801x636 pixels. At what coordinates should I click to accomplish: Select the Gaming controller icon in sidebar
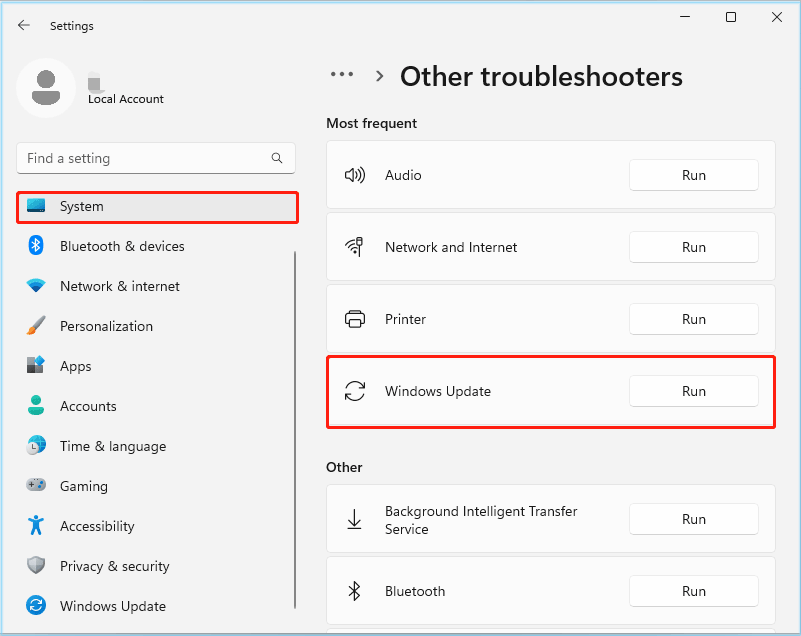36,486
